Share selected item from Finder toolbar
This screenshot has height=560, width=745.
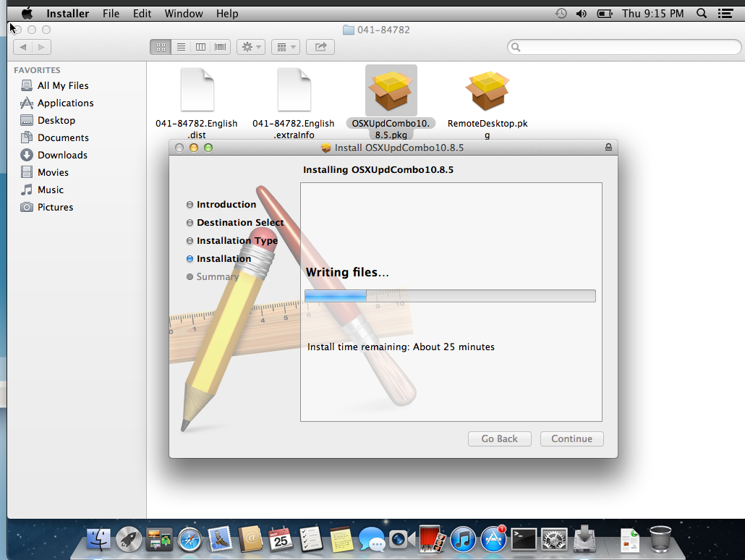320,47
